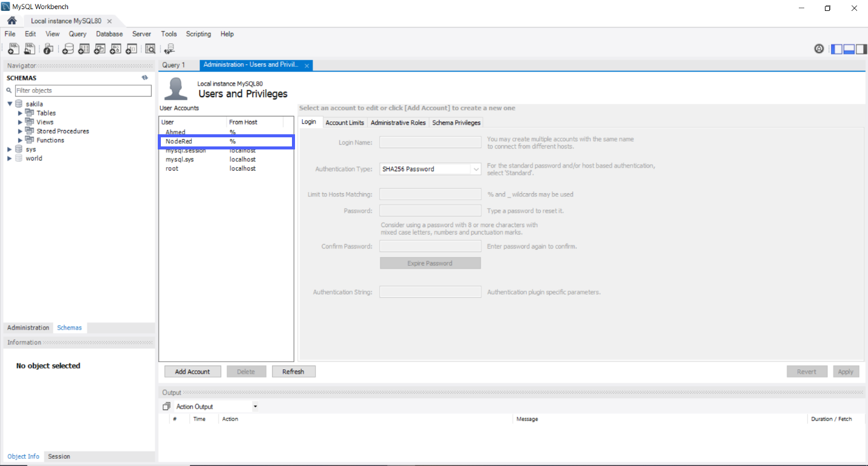Viewport: 868px width, 466px height.
Task: Expand the world schema
Action: pos(9,159)
